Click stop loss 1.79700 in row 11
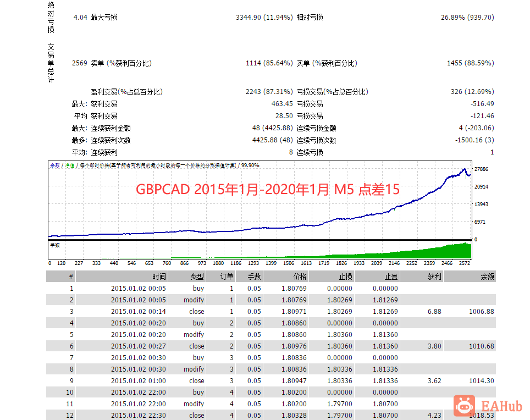530x420 pixels. coord(340,404)
